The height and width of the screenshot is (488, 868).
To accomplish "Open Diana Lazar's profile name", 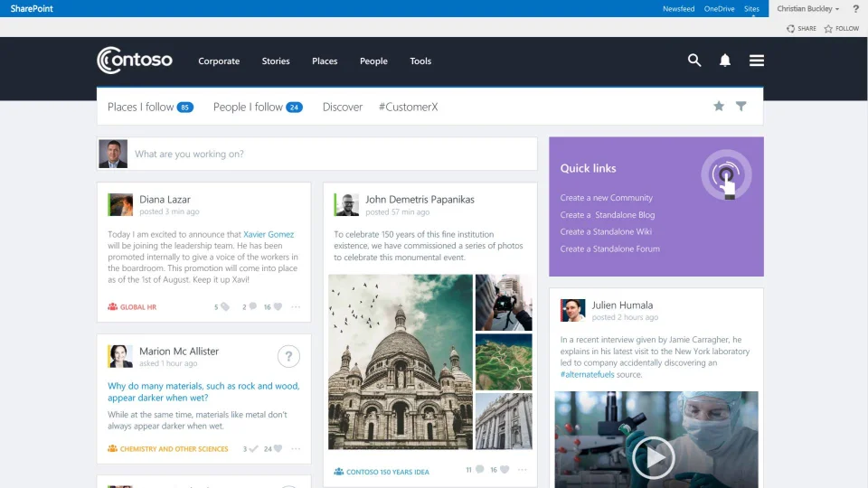I will (x=165, y=199).
